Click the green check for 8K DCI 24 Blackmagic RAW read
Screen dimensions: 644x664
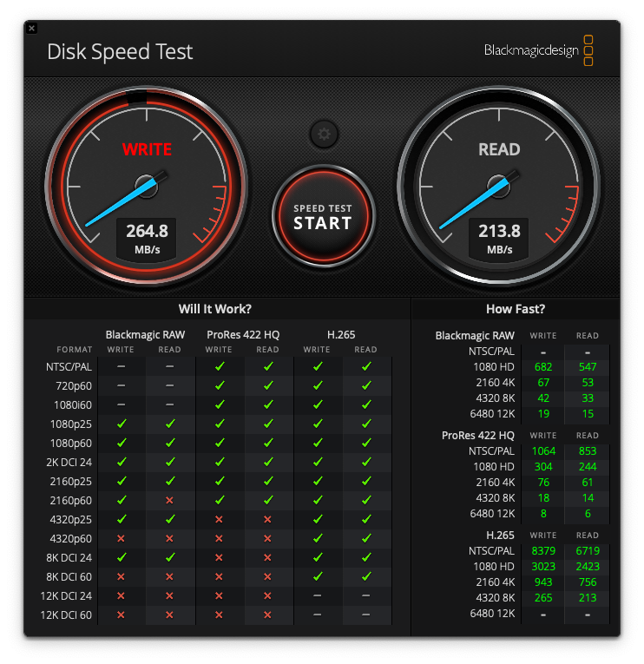coord(169,557)
